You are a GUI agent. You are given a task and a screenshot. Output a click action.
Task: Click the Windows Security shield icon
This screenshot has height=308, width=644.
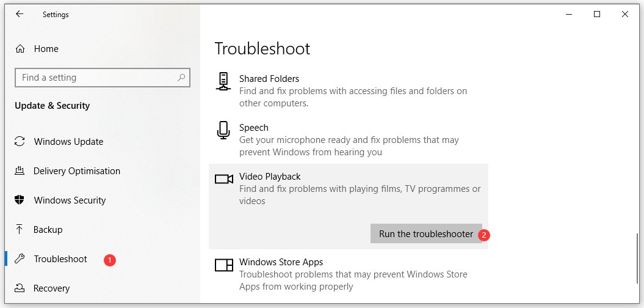[20, 200]
